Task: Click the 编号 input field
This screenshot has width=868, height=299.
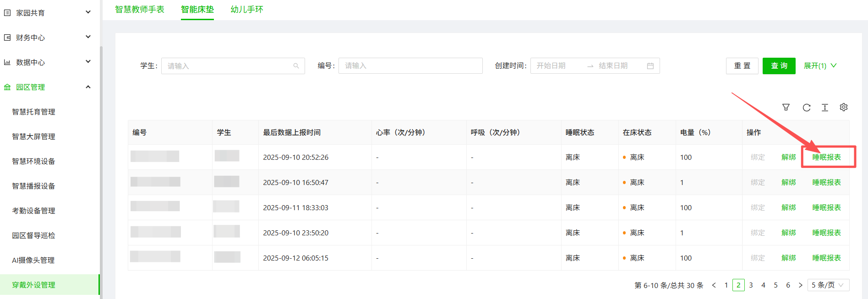Action: click(x=410, y=66)
